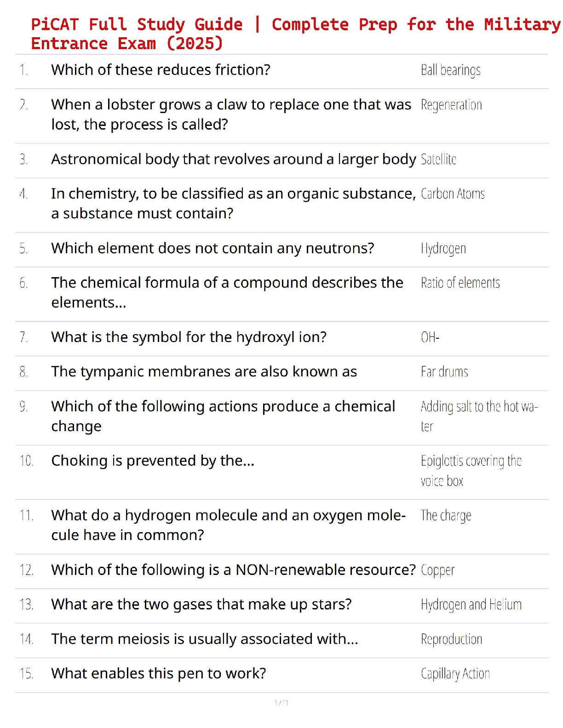The image size is (563, 728).
Task: Click the 'Ratio of elements' answer
Action: click(x=460, y=283)
